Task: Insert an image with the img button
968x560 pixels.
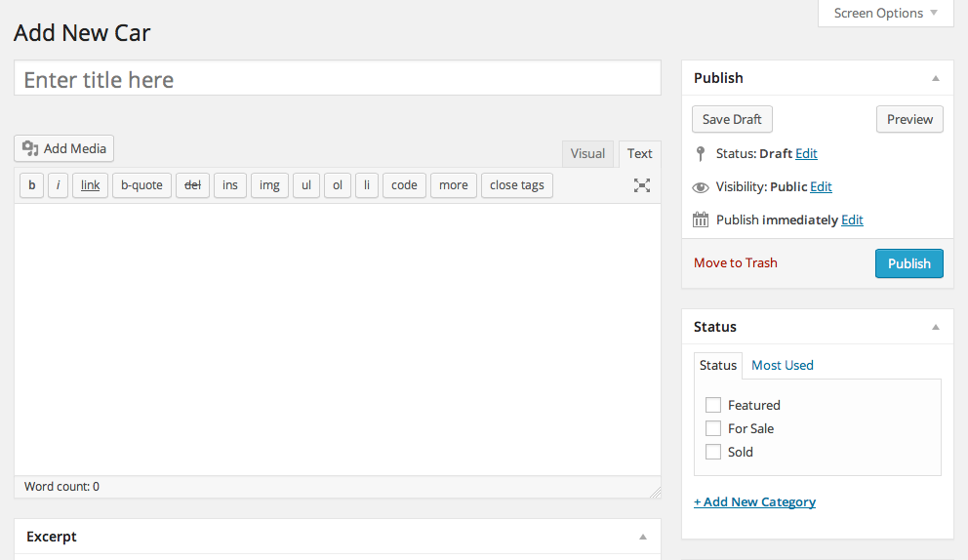Action: [269, 185]
